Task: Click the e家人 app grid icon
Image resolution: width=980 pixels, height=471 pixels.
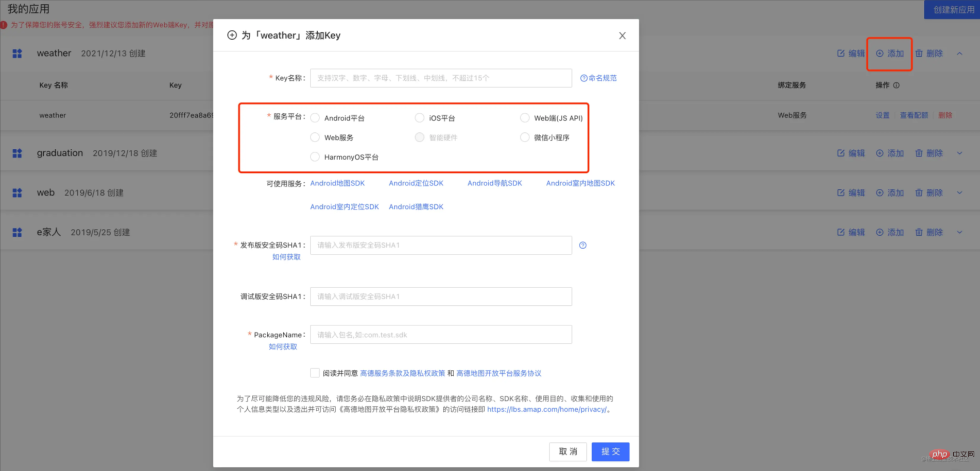Action: click(x=17, y=232)
